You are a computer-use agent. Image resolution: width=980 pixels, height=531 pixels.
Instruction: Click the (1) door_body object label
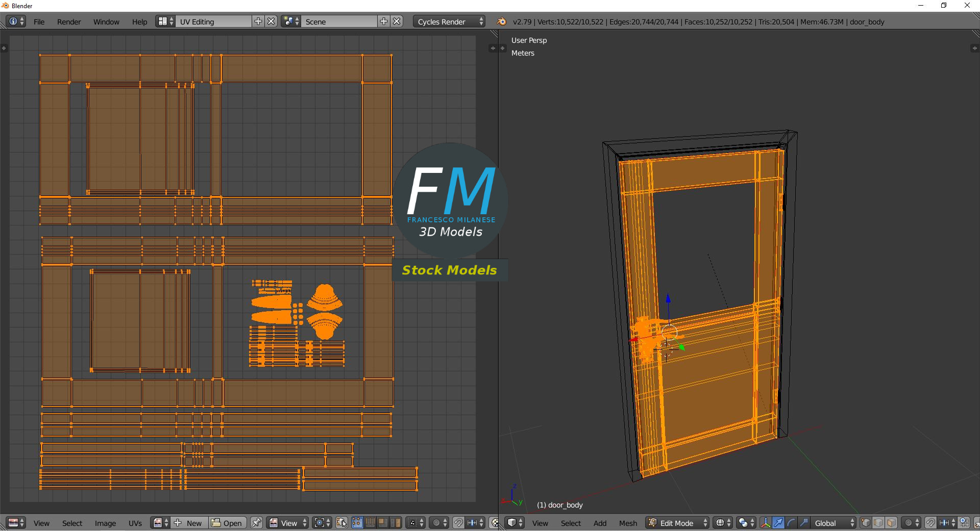coord(559,505)
